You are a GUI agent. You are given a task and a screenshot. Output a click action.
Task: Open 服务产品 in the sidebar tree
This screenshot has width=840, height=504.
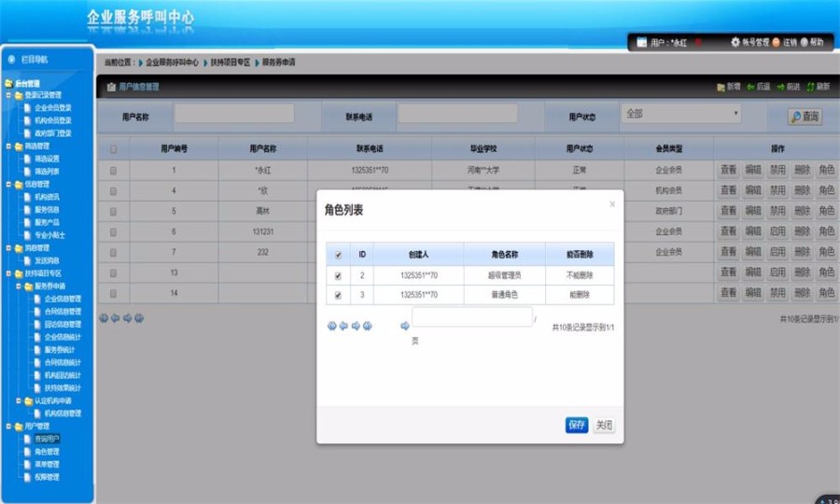click(48, 222)
